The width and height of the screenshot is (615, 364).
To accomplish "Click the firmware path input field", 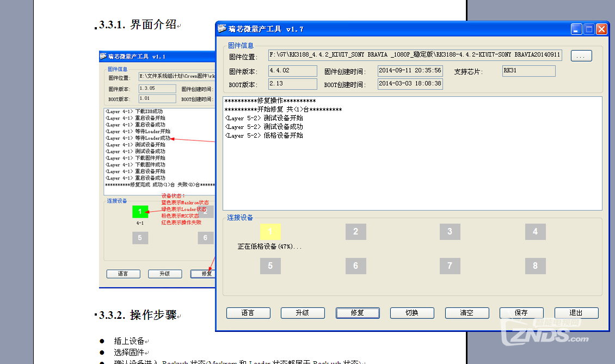I will coord(415,55).
